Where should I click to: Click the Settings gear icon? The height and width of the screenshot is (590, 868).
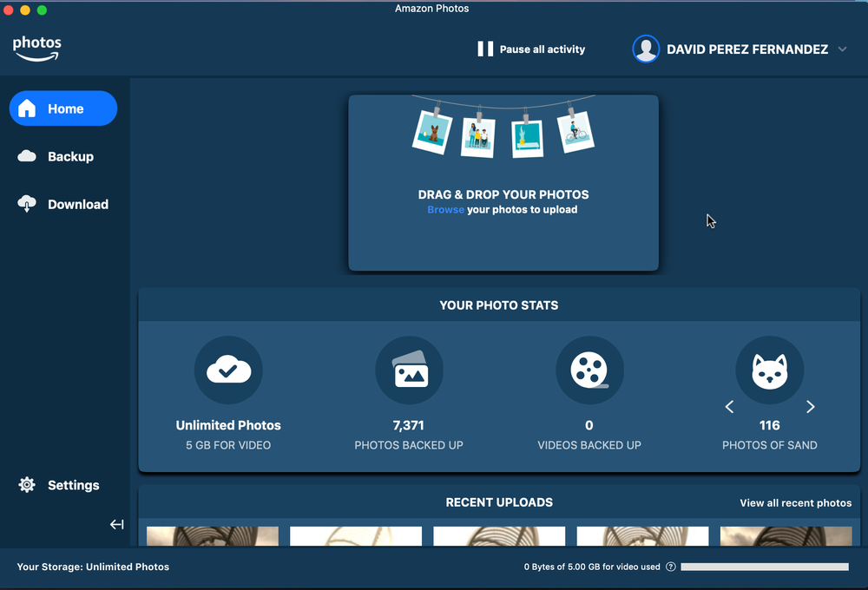coord(27,485)
